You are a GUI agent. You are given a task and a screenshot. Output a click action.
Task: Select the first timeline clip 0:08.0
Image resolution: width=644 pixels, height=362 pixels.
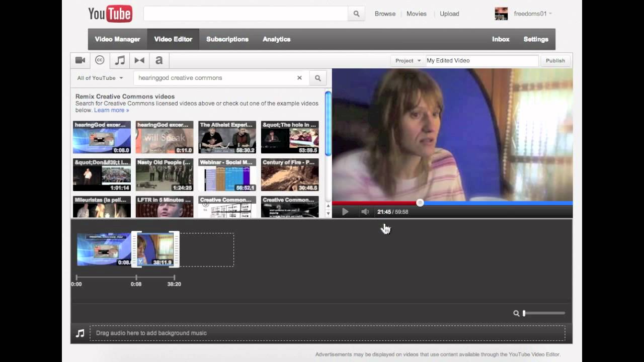click(x=104, y=249)
